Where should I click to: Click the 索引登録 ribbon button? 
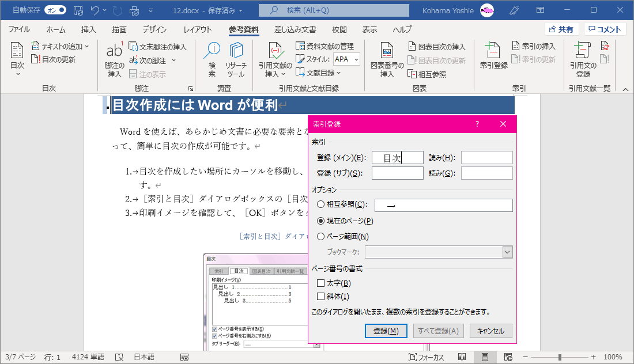[494, 55]
